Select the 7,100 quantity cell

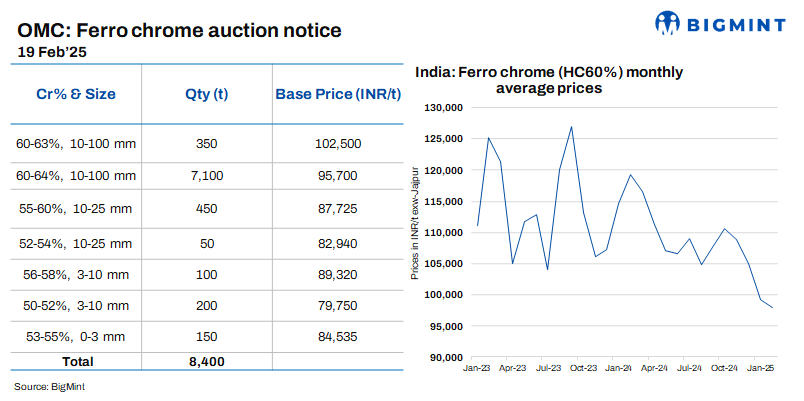click(x=206, y=176)
